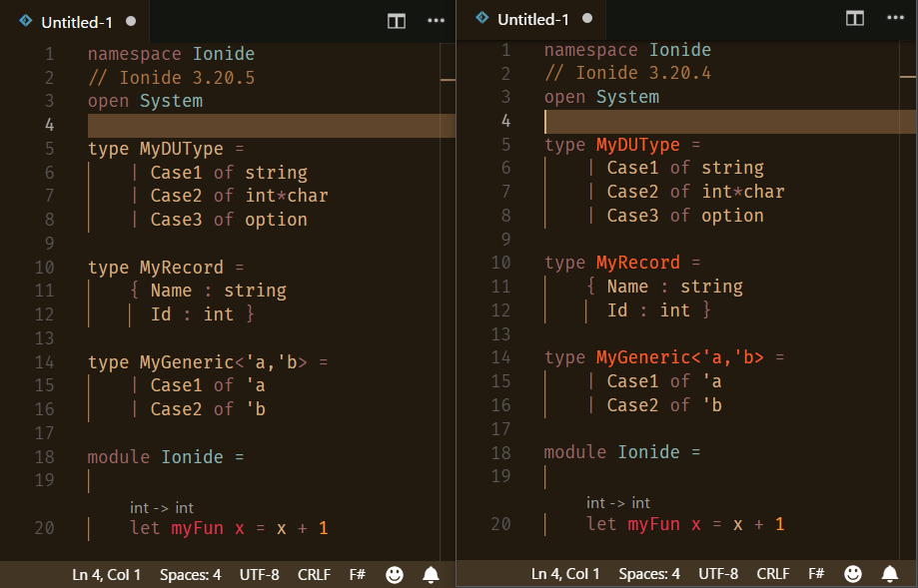Click UTF-8 encoding in left status bar
The width and height of the screenshot is (918, 588).
(260, 575)
